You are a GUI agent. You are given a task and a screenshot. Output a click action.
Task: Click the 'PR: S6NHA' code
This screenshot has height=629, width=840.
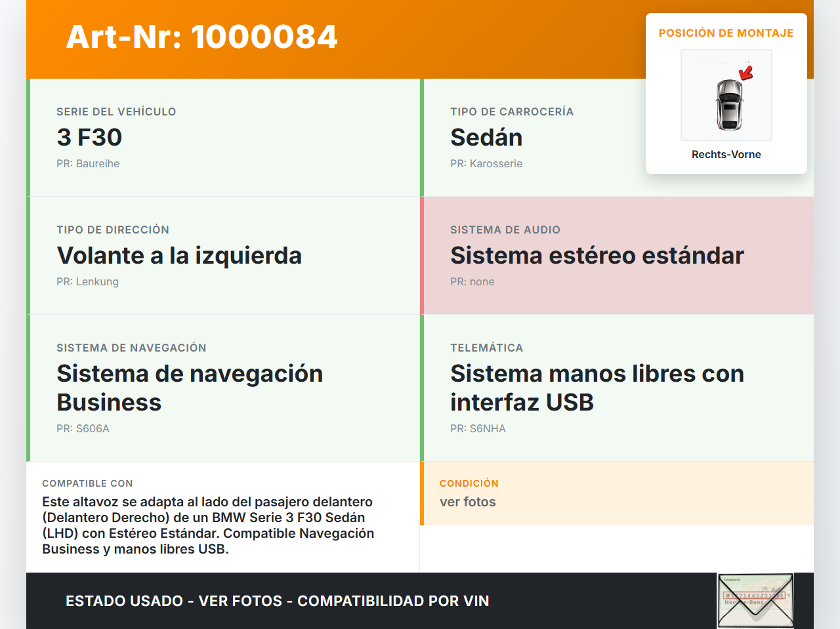[478, 428]
